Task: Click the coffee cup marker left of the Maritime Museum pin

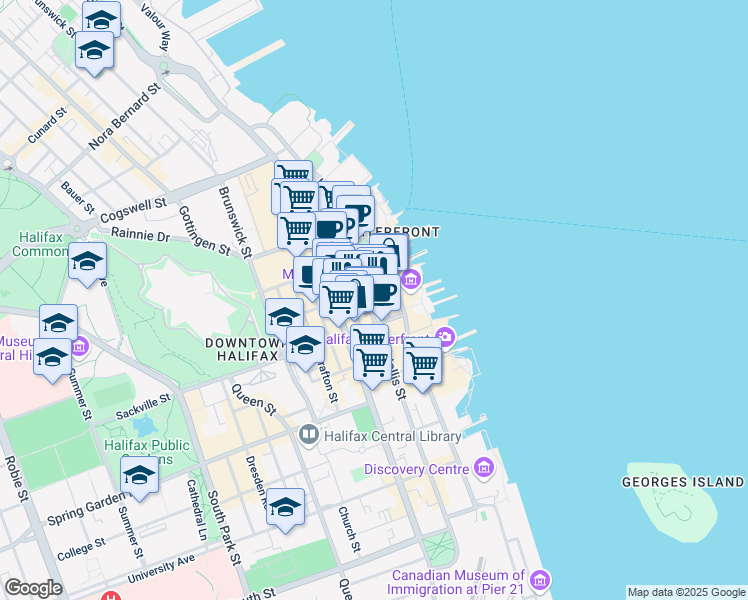Action: coord(384,293)
